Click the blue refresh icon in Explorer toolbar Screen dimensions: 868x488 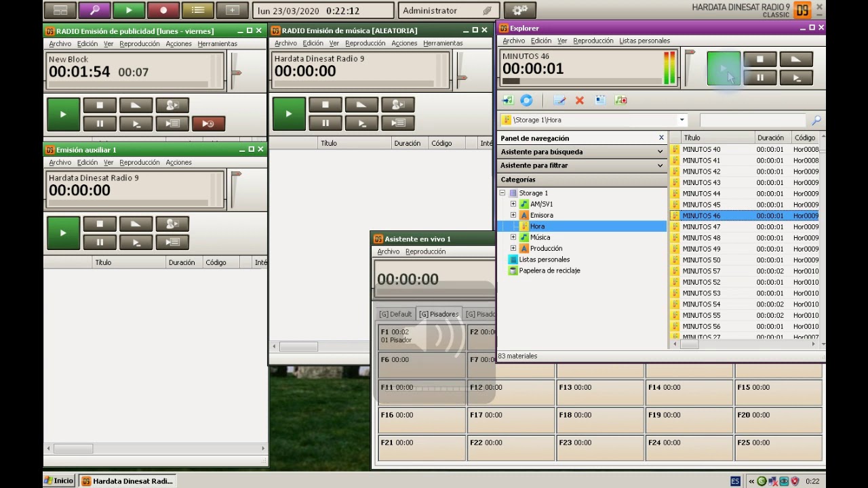coord(527,100)
